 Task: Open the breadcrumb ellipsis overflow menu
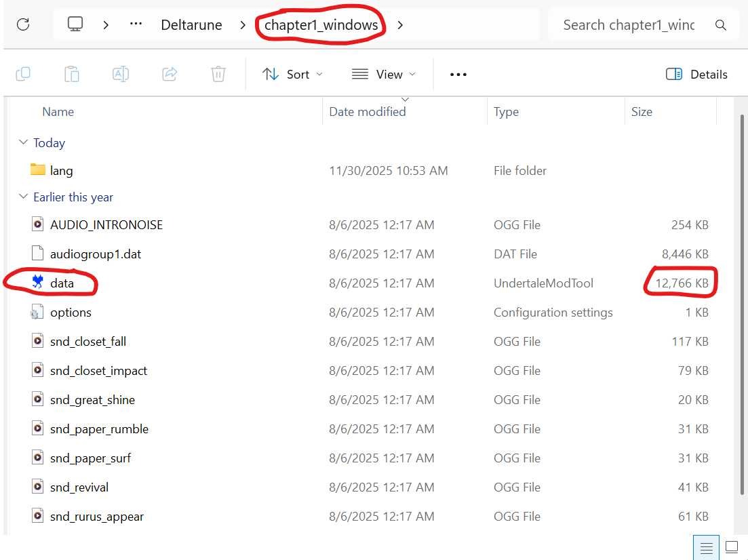tap(136, 24)
